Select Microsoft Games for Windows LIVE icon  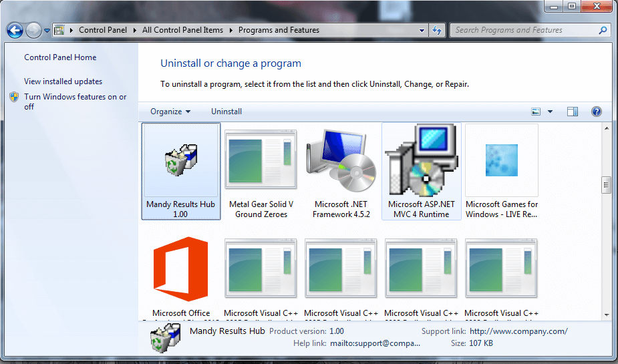tap(501, 160)
